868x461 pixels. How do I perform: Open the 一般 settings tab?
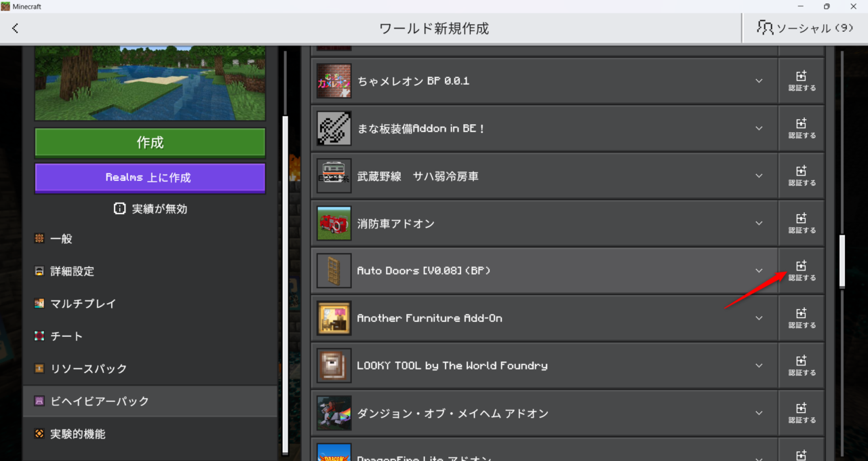point(150,239)
